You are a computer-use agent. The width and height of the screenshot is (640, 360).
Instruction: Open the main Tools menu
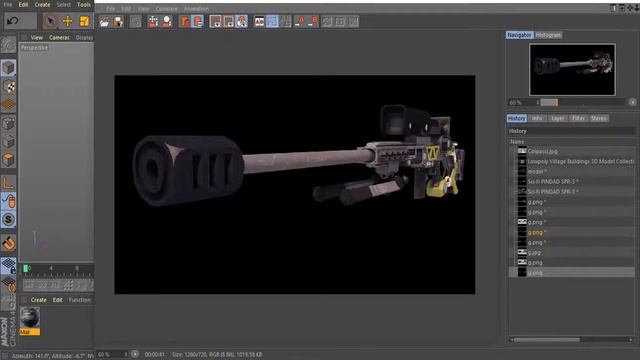[x=84, y=4]
